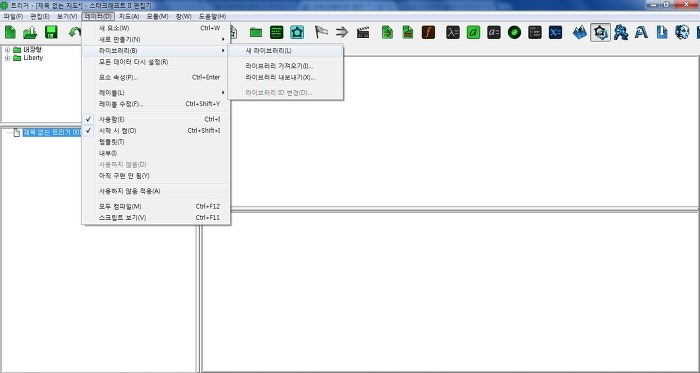This screenshot has width=700, height=373.
Task: Open the 모듈(M) menu
Action: [157, 17]
